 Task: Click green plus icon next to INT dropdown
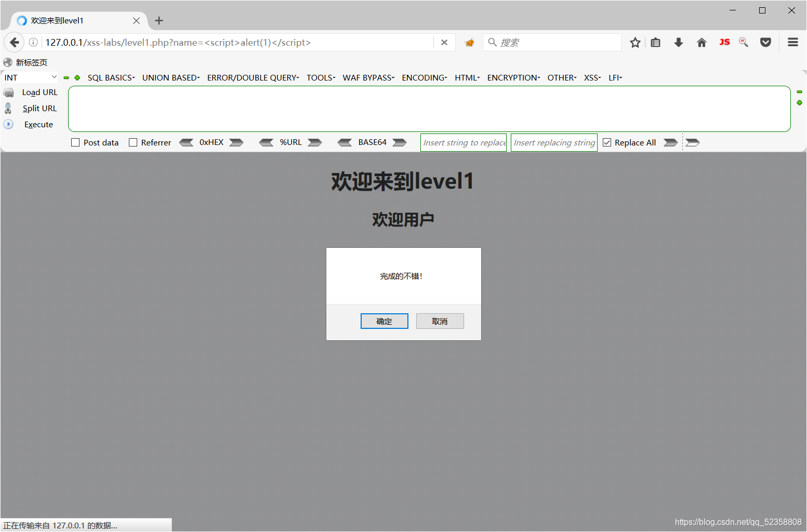tap(77, 78)
